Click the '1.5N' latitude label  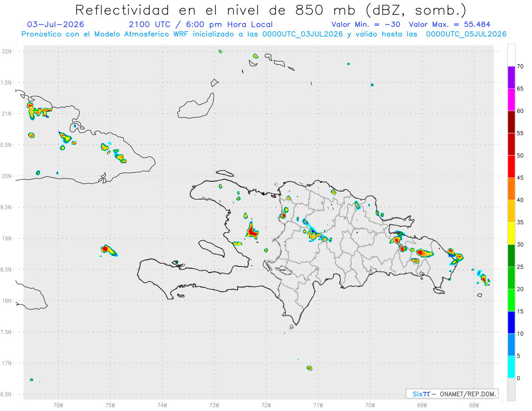[7, 82]
